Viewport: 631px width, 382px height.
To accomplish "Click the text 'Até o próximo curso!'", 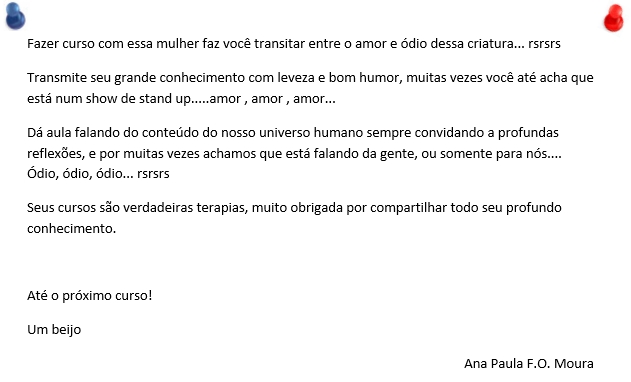I will pos(90,296).
